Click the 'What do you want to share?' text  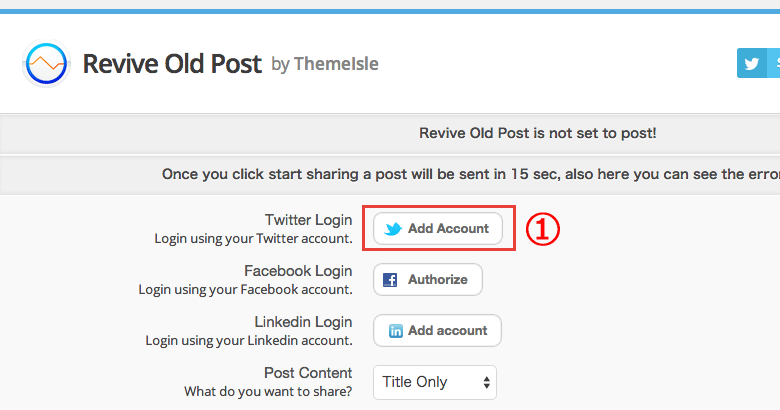pos(268,392)
